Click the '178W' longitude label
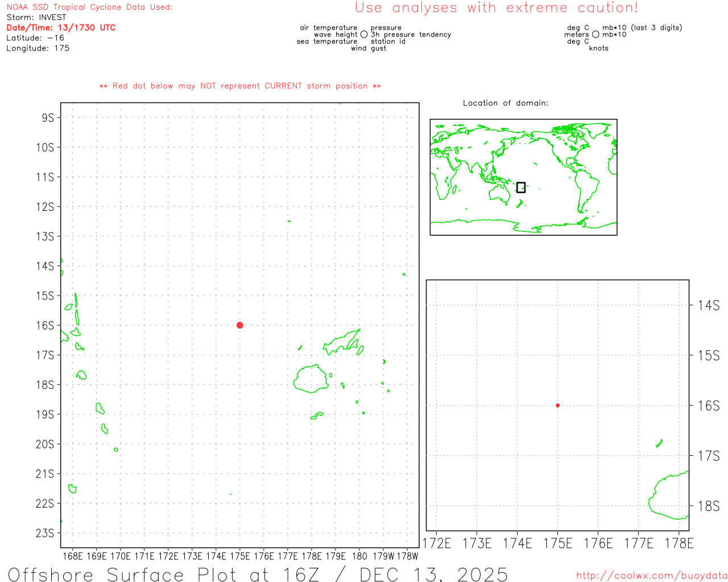Viewport: 728px width, 582px height. [407, 556]
